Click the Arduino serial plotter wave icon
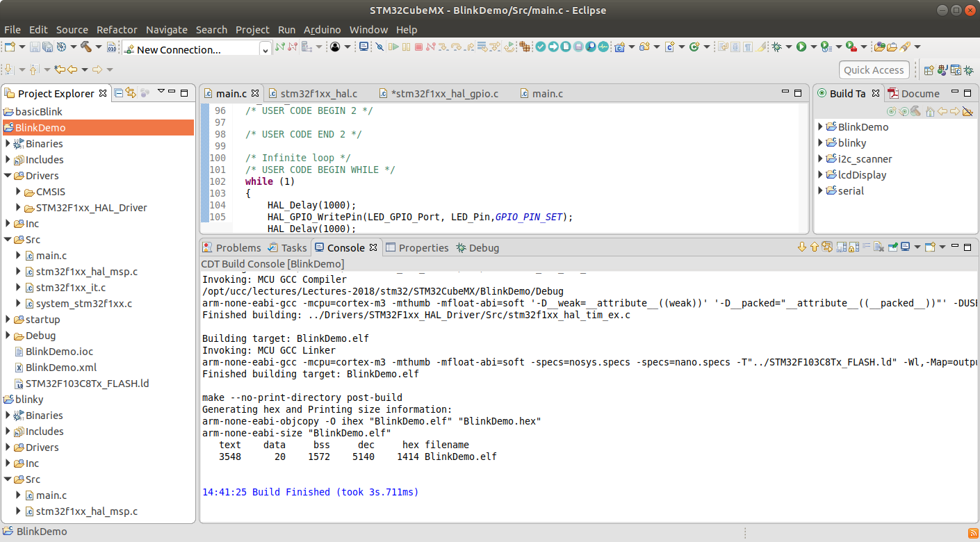 603,47
